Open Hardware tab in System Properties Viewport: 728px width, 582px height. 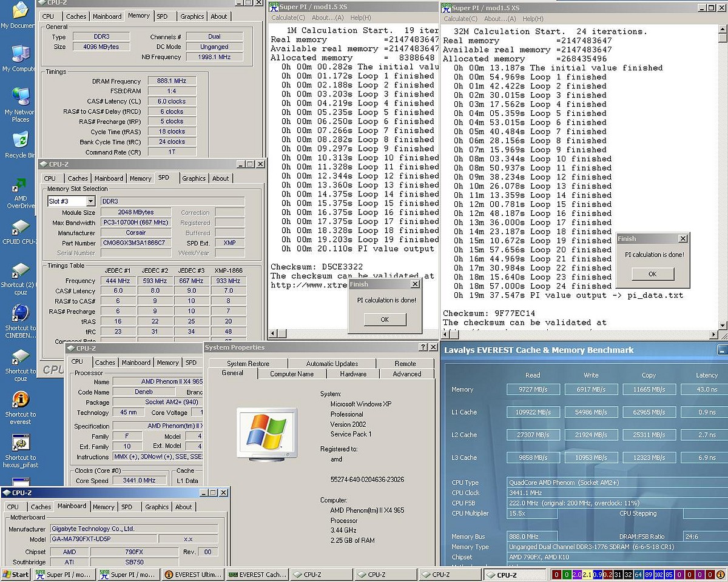[x=353, y=374]
